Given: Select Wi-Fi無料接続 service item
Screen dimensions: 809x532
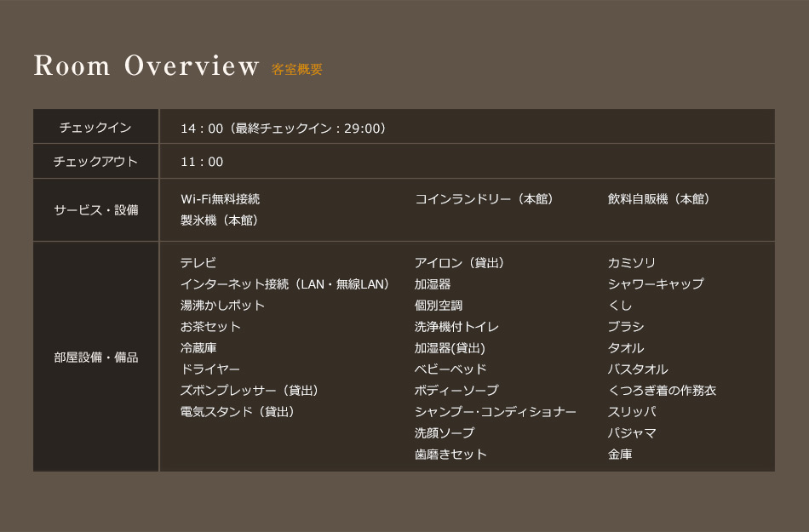Looking at the screenshot, I should pos(220,199).
